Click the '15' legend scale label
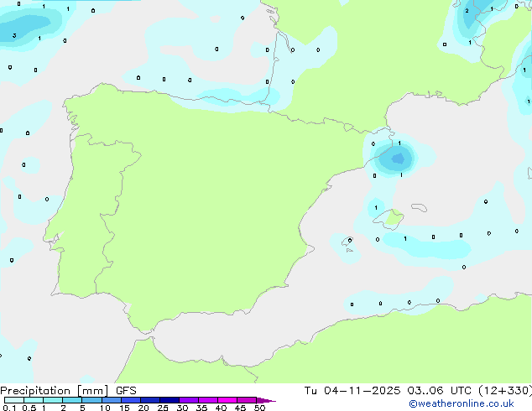 tap(124, 408)
